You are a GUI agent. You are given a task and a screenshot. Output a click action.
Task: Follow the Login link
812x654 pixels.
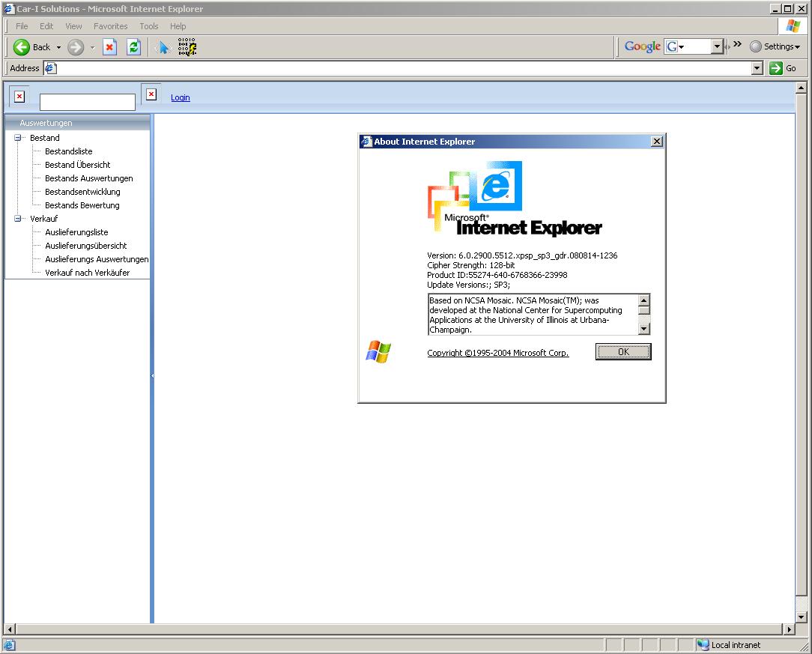181,97
